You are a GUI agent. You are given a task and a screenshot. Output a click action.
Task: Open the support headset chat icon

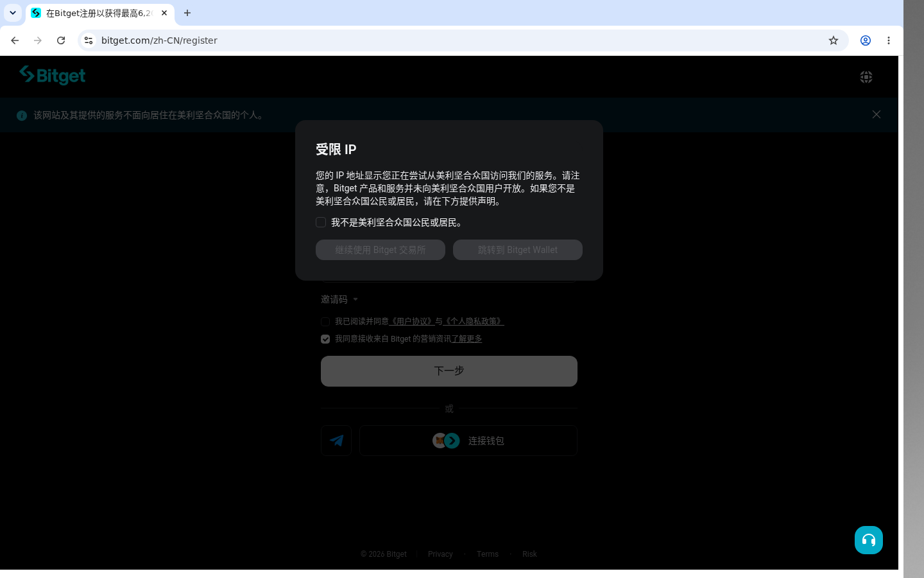click(869, 540)
